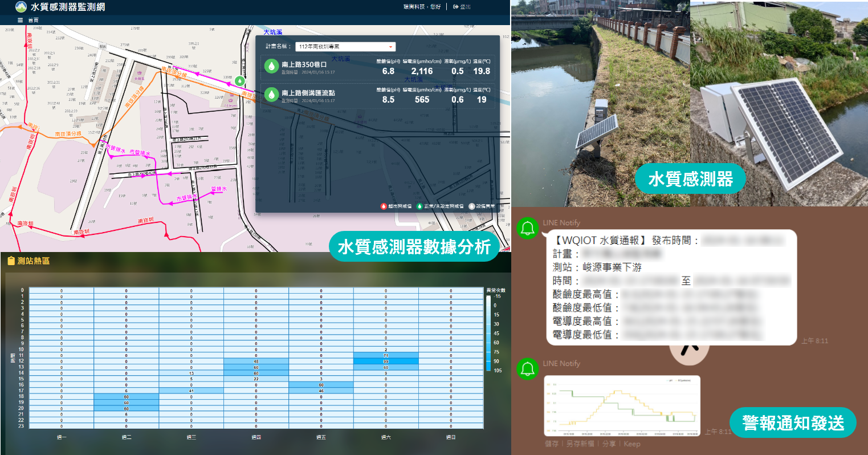Click the droplet icon for 南上路側溝匯流點 station
Image resolution: width=868 pixels, height=455 pixels.
[x=272, y=94]
